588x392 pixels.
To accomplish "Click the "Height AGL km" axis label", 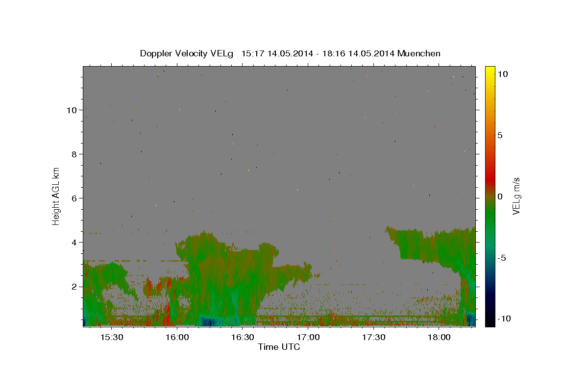I will pos(56,196).
